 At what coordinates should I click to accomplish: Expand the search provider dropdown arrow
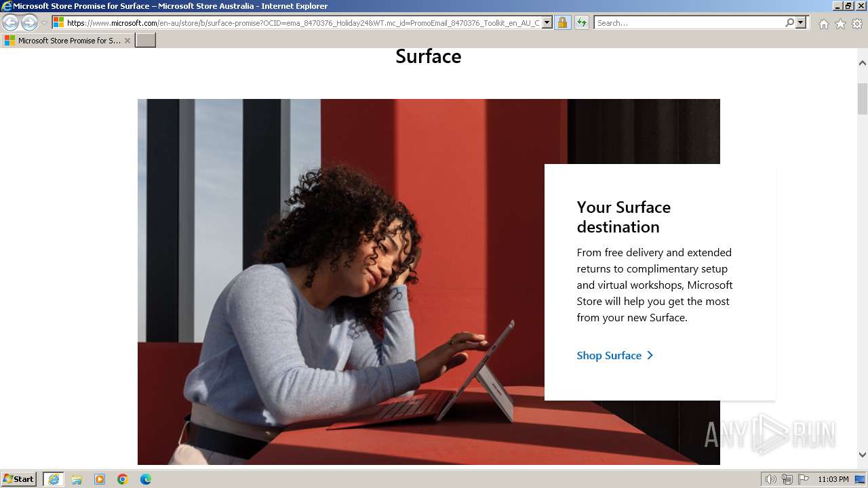(801, 23)
